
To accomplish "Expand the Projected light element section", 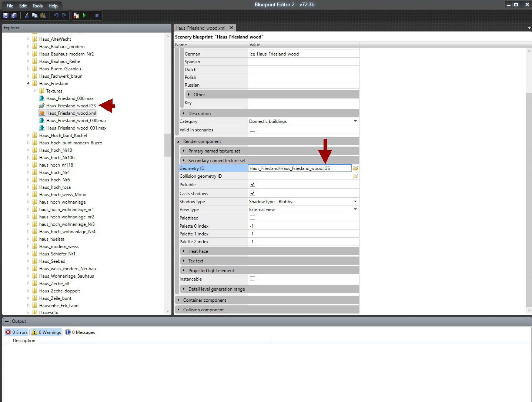I will point(184,271).
